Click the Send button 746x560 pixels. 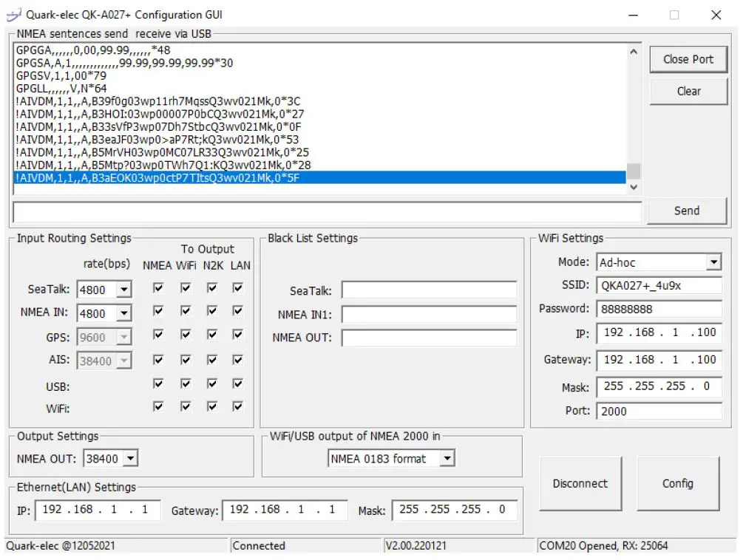pyautogui.click(x=686, y=211)
